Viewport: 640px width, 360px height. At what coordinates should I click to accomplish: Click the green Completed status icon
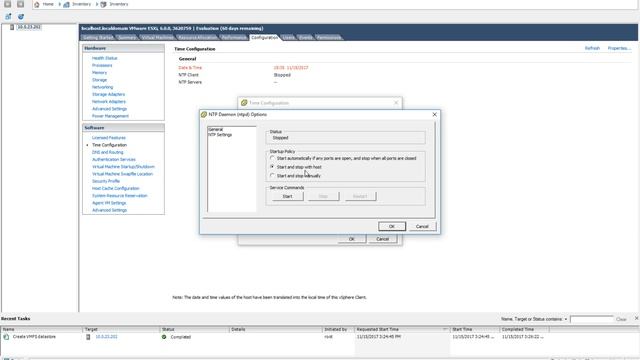pyautogui.click(x=164, y=337)
